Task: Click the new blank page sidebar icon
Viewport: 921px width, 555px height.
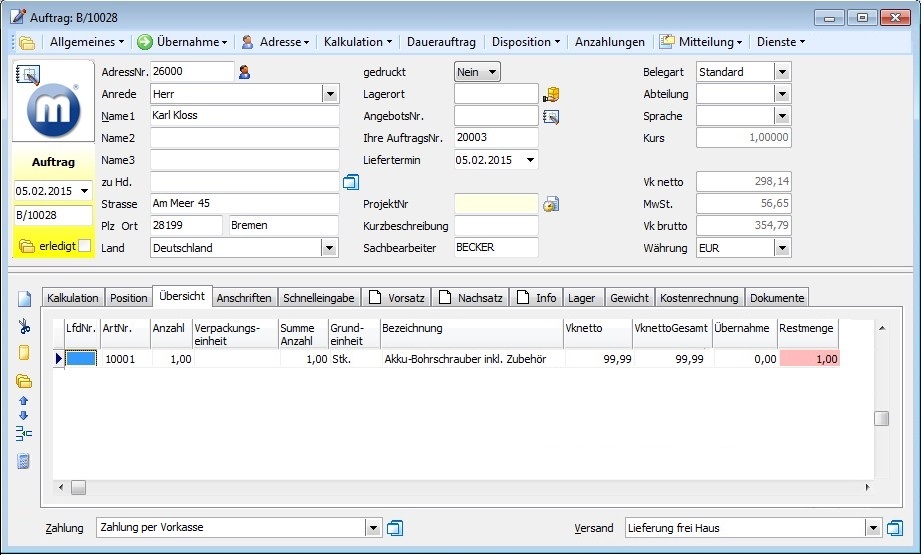Action: (25, 298)
